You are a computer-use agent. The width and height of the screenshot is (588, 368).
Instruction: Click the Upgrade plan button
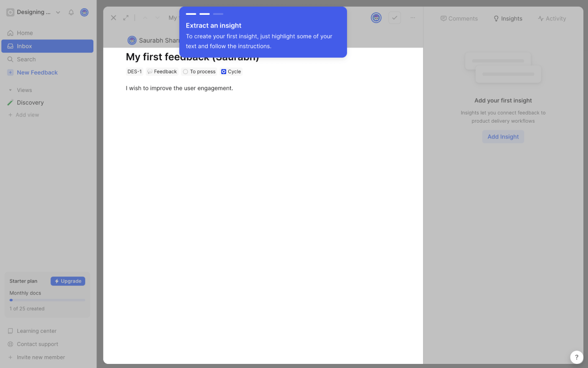click(68, 281)
